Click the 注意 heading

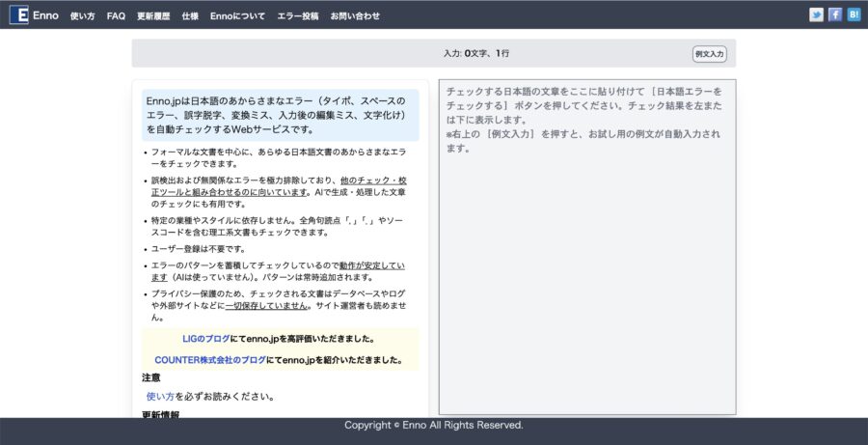click(x=151, y=377)
